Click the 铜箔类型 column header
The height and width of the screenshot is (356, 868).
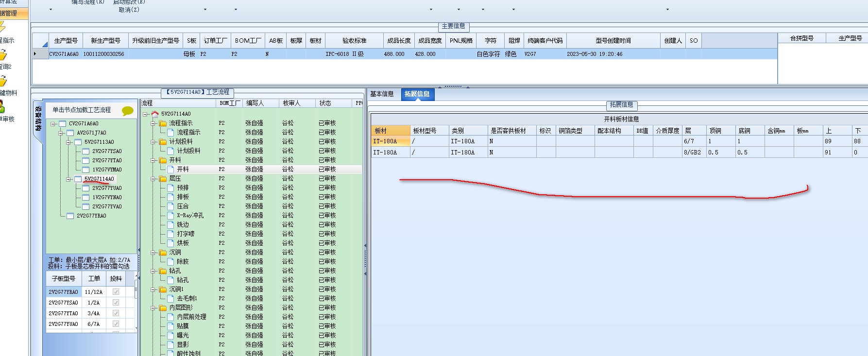point(575,131)
